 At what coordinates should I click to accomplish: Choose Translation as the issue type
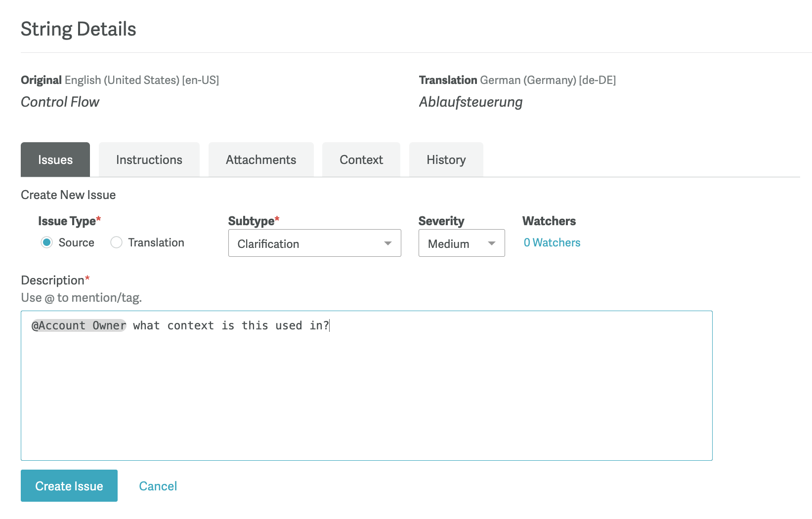[117, 242]
